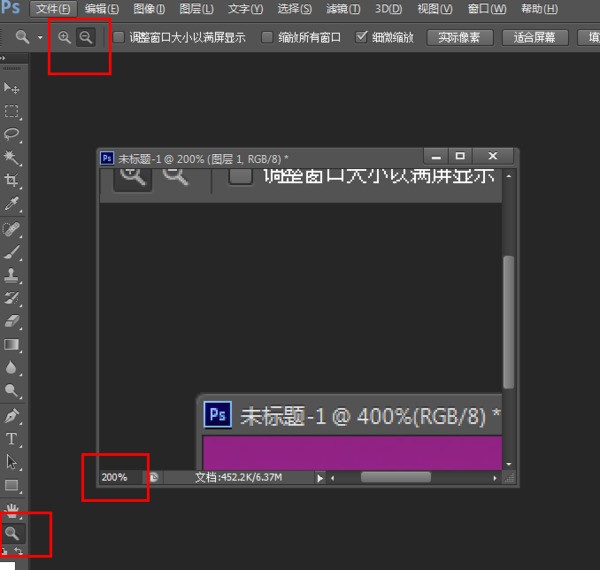
Task: Select the Lasso tool
Action: [11, 134]
